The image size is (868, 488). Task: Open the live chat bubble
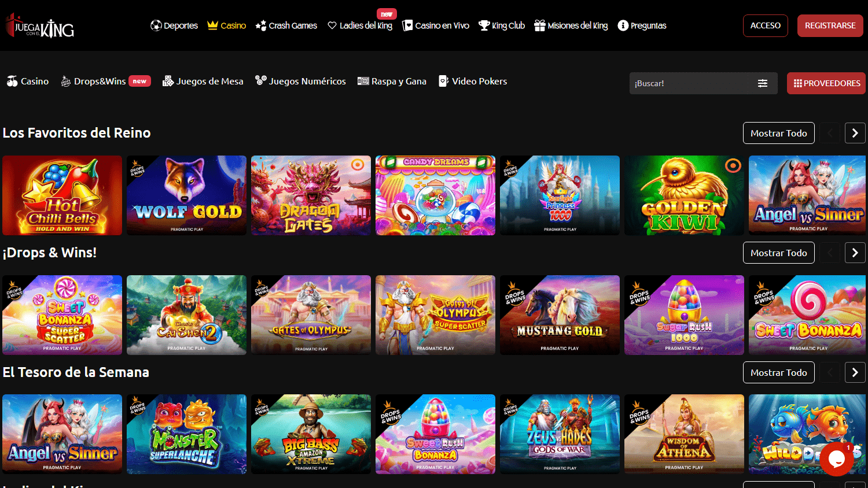837,459
